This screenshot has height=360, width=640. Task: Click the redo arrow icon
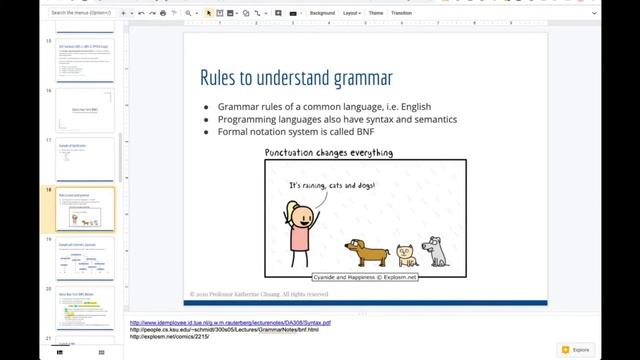[x=152, y=13]
